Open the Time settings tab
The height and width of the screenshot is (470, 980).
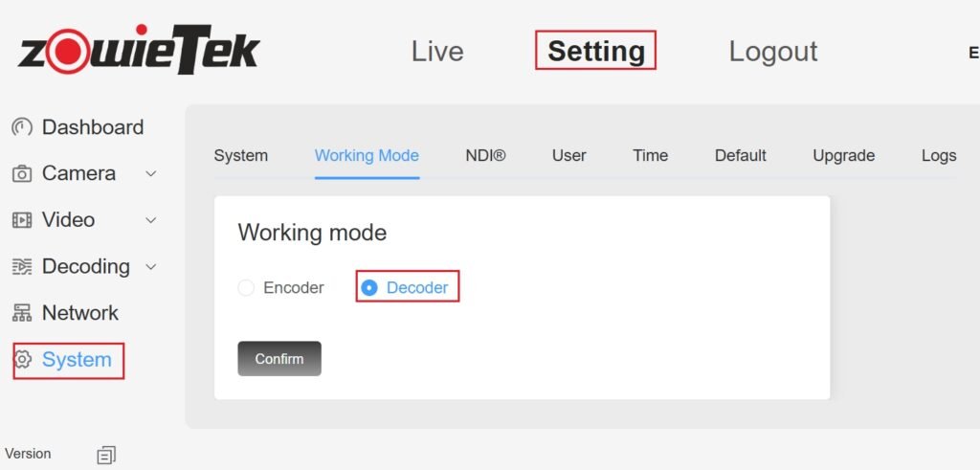tap(650, 155)
